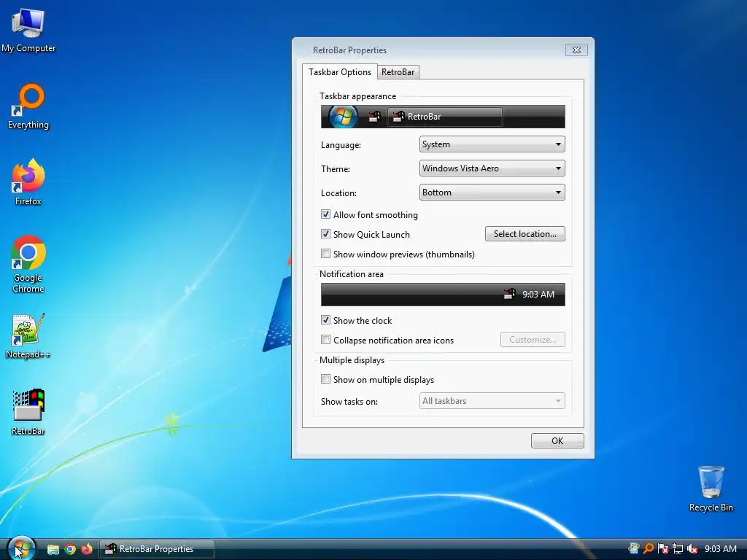Click the Select location... button
Viewport: 747px width, 560px height.
[525, 234]
